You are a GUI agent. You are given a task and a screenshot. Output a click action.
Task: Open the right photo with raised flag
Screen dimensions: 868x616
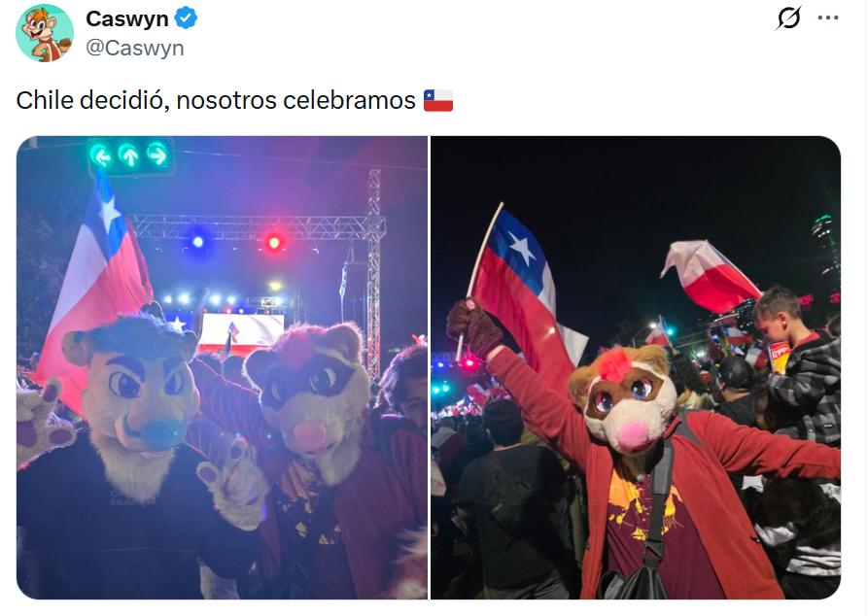636,367
